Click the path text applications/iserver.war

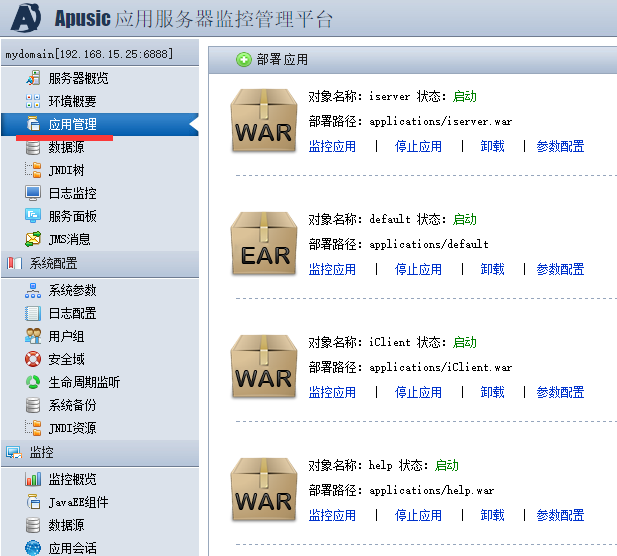(x=441, y=122)
